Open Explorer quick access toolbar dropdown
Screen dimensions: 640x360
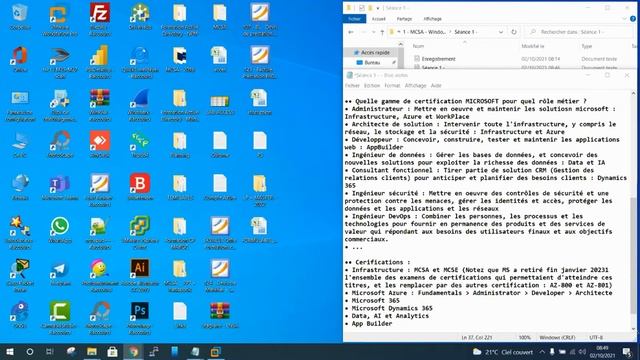pyautogui.click(x=378, y=8)
